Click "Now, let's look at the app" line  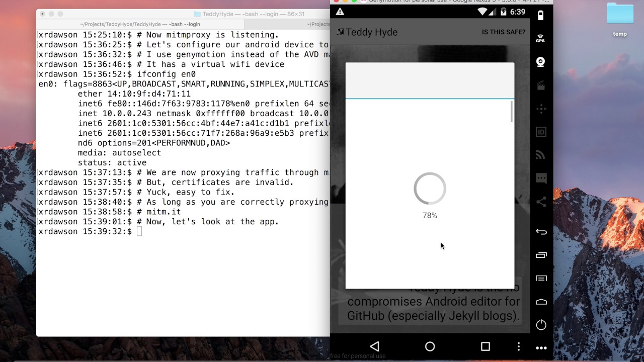click(158, 222)
